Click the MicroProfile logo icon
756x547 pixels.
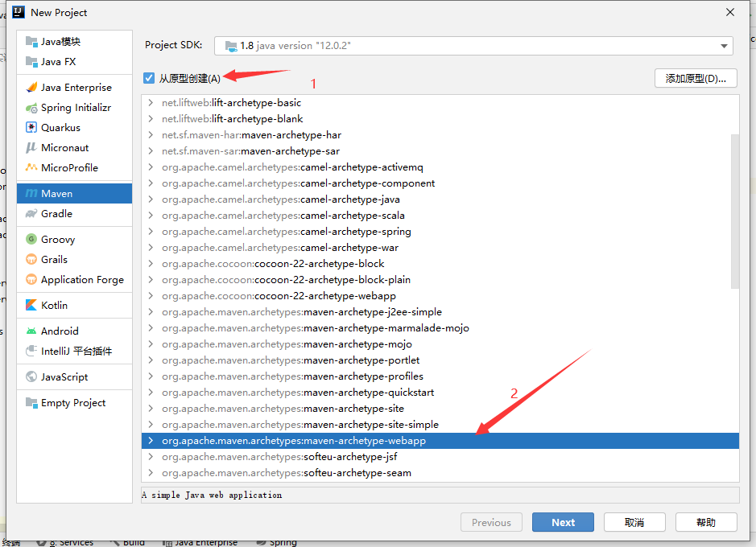pos(31,167)
